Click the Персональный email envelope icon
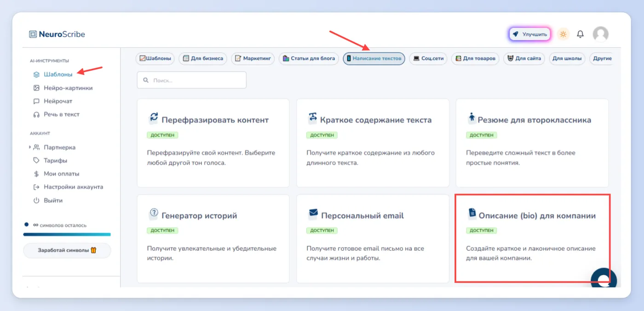The image size is (644, 311). pos(313,213)
